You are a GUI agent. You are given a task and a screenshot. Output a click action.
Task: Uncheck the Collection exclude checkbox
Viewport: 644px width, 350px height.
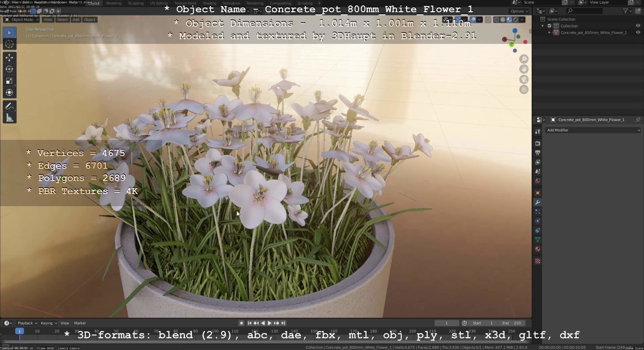[549, 26]
